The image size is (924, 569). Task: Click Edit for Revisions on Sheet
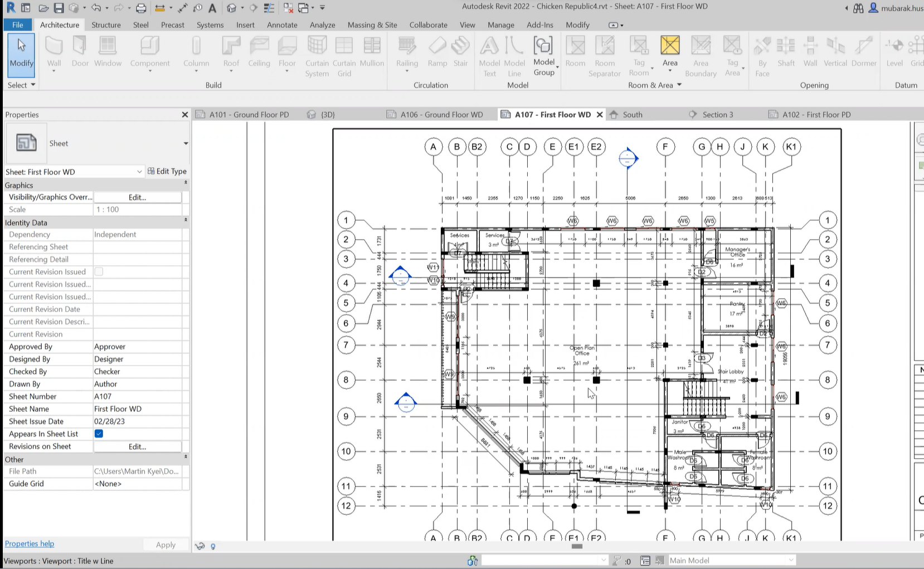click(x=137, y=446)
